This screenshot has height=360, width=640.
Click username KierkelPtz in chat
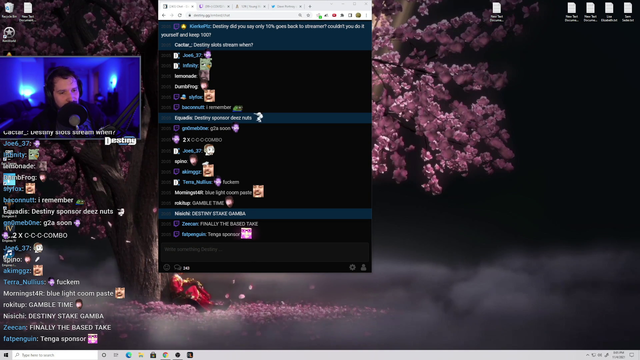coord(200,26)
